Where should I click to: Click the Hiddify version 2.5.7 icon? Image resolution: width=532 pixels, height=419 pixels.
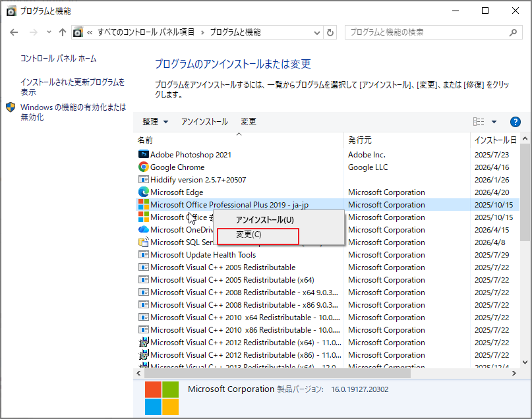(x=142, y=180)
